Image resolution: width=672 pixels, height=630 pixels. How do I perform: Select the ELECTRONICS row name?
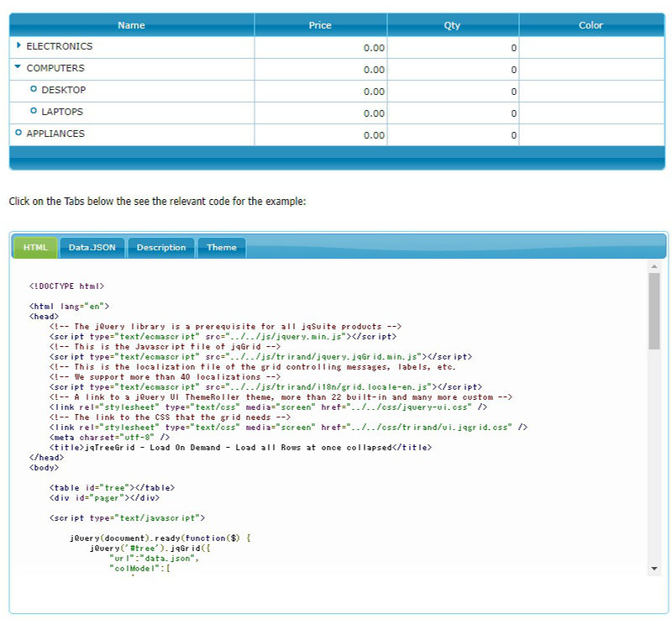click(60, 46)
